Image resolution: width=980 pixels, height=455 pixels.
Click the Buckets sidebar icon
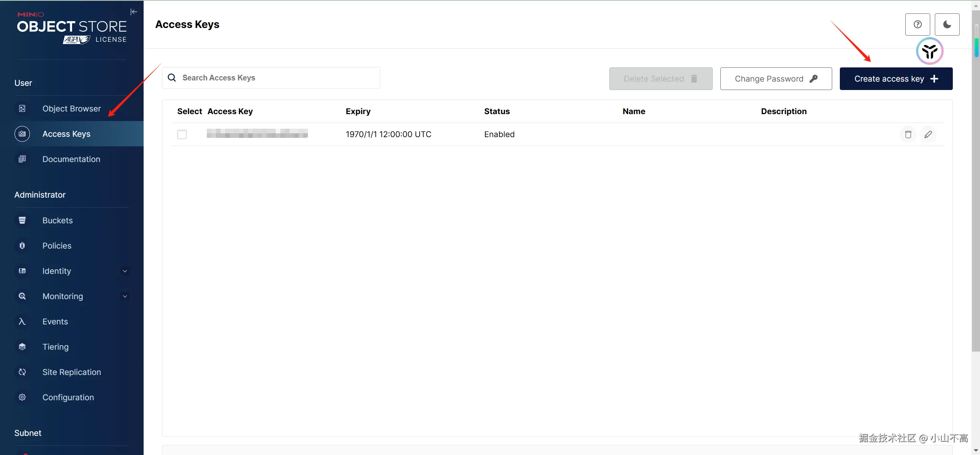22,220
